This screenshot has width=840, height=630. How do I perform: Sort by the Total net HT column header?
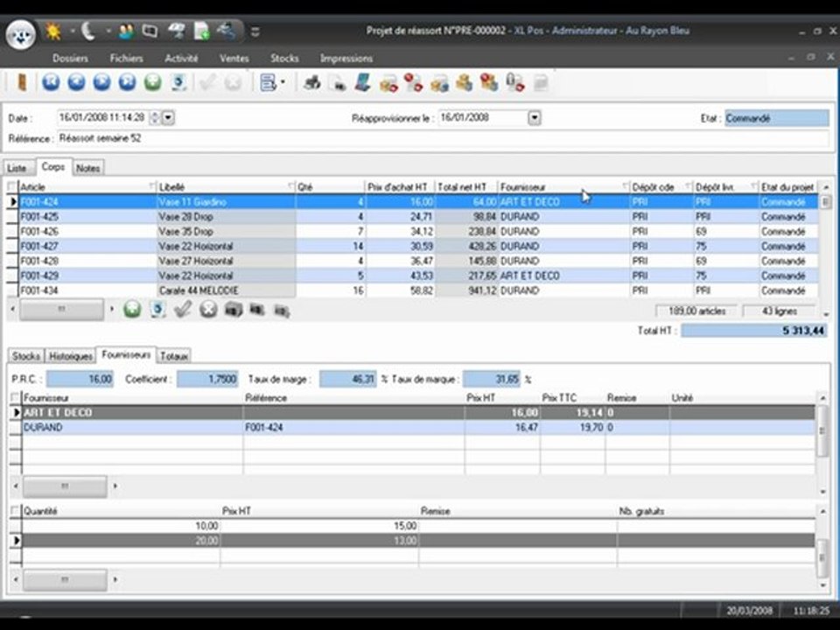(x=465, y=186)
